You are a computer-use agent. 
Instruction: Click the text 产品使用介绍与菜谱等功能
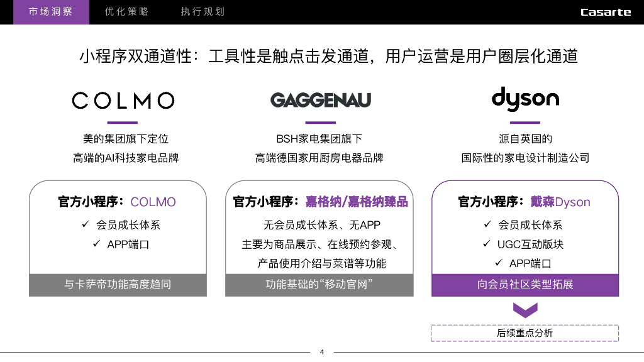[x=321, y=263]
